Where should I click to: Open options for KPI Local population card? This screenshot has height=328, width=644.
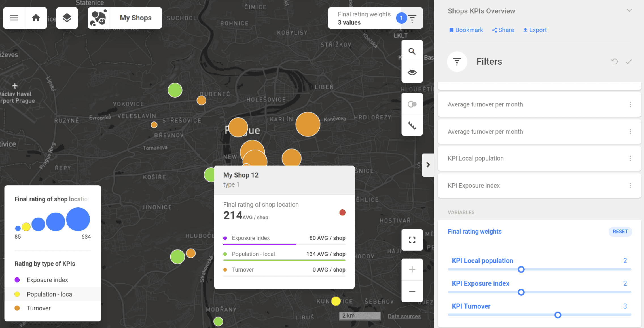pyautogui.click(x=630, y=158)
